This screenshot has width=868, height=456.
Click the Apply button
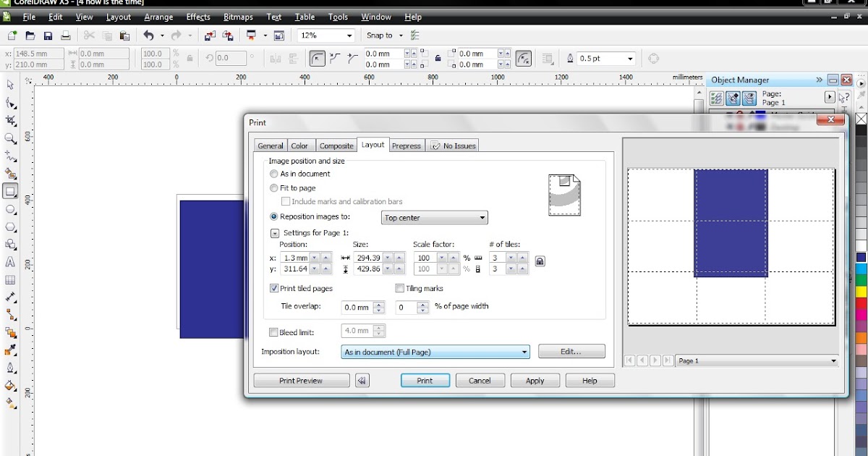tap(535, 380)
